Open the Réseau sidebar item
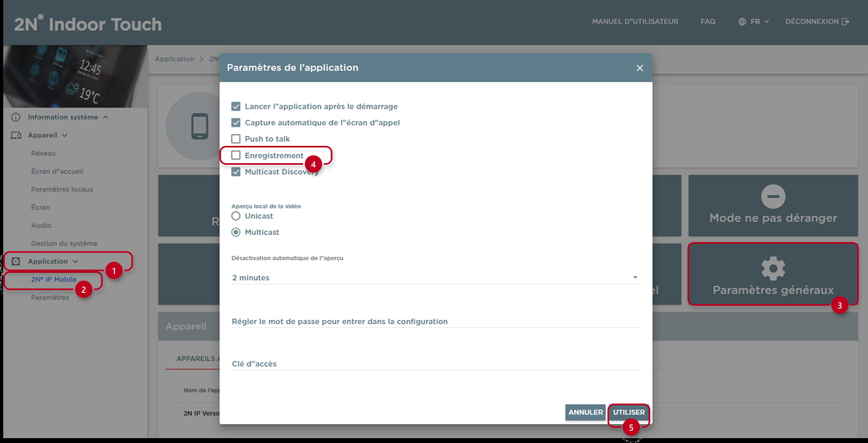This screenshot has width=868, height=443. point(43,153)
